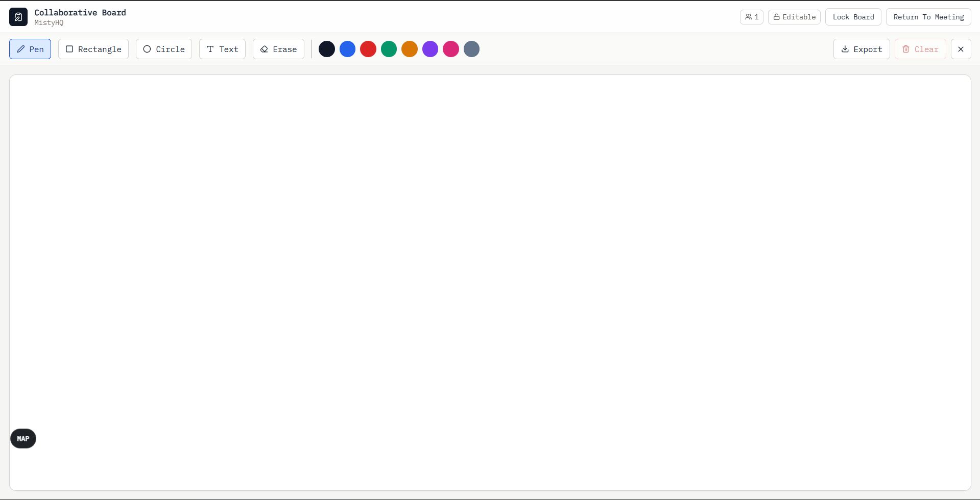Close the board with the X button
Image resolution: width=980 pixels, height=500 pixels.
(961, 49)
